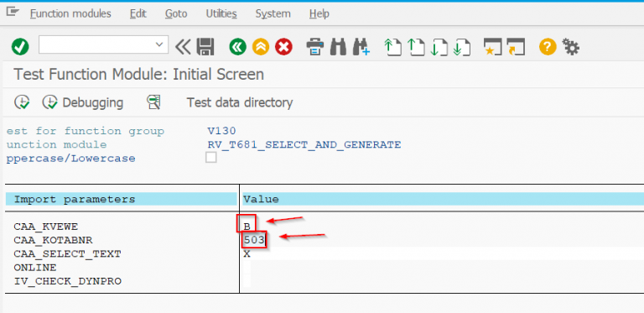Open the transaction command field dropdown
The width and height of the screenshot is (644, 313).
(160, 44)
